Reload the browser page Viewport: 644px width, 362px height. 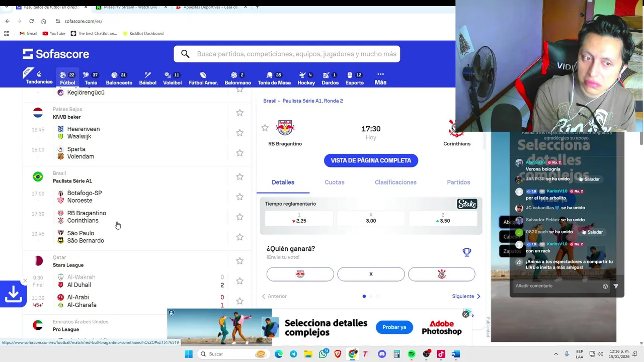point(31,21)
